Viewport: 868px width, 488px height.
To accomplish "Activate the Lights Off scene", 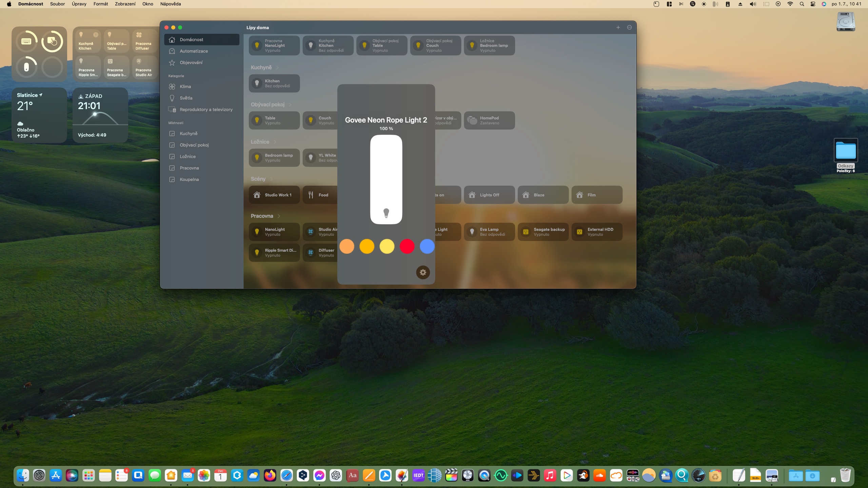I will click(x=489, y=195).
